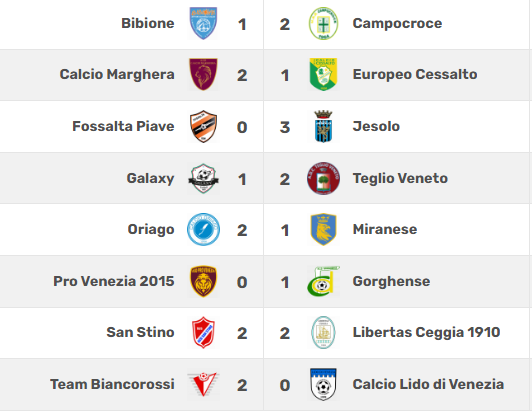The width and height of the screenshot is (532, 412).
Task: Click the Bibione team crest
Action: click(x=203, y=23)
